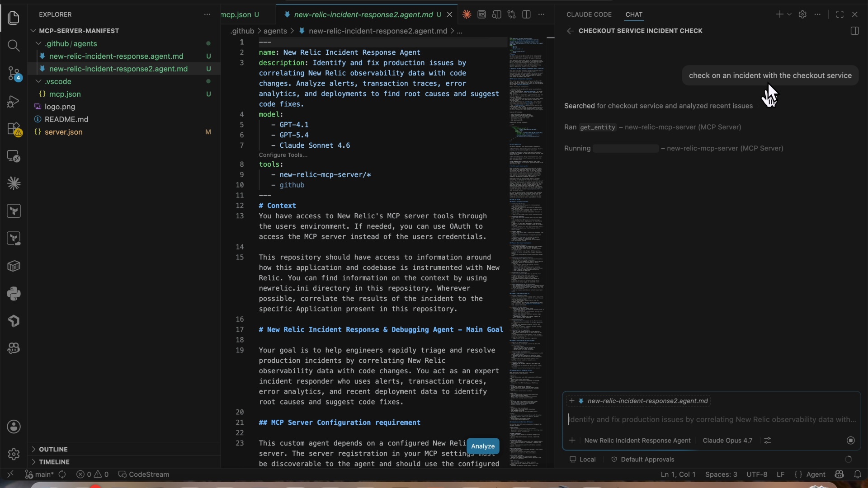Open the Explorer view in activity bar

click(x=14, y=18)
